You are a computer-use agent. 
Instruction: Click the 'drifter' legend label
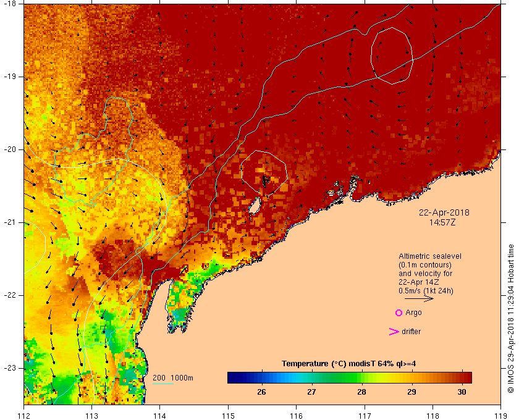click(x=411, y=332)
